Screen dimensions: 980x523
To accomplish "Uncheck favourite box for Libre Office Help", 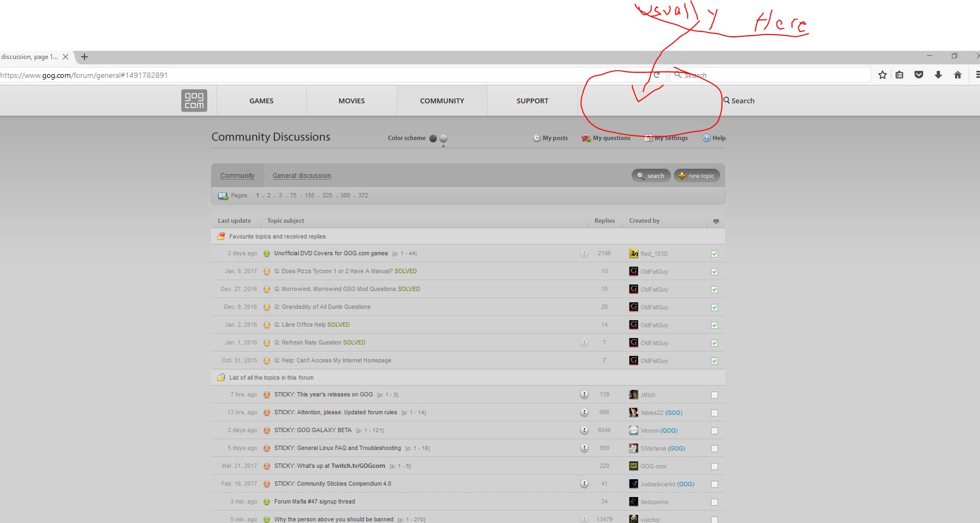I will [714, 325].
